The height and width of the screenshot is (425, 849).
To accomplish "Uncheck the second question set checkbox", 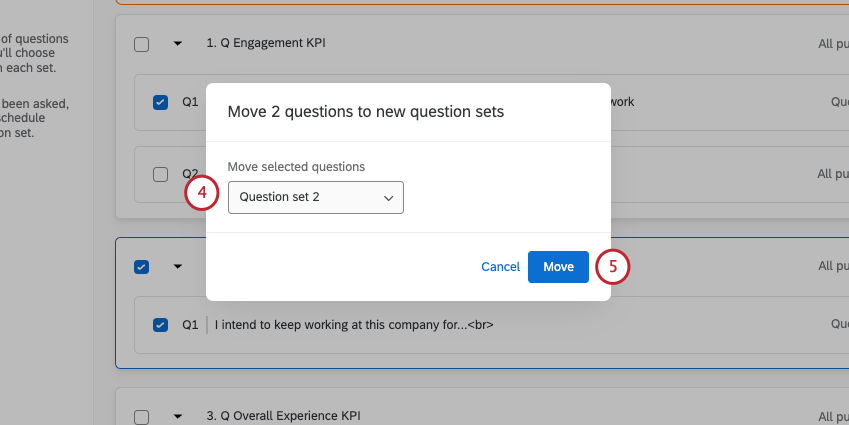I will pyautogui.click(x=141, y=267).
